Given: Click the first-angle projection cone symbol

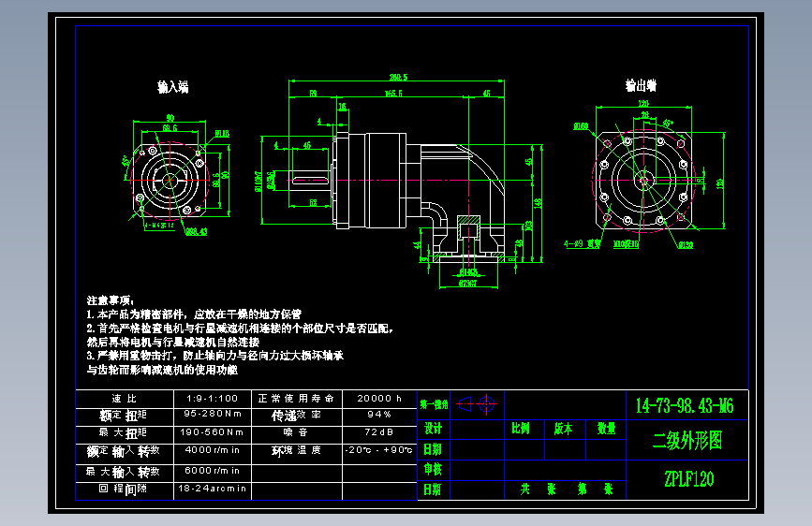Looking at the screenshot, I should 465,403.
